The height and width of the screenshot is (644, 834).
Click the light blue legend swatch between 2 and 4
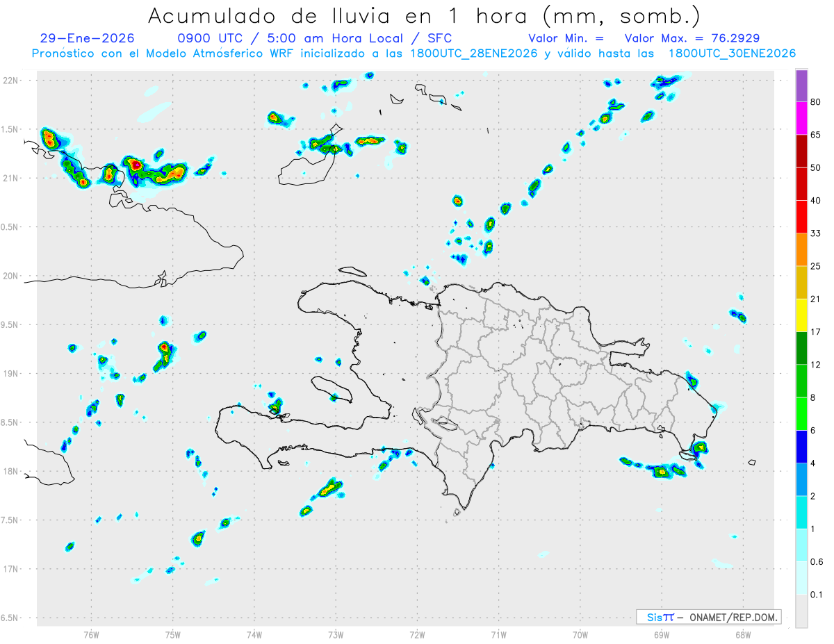pos(801,479)
